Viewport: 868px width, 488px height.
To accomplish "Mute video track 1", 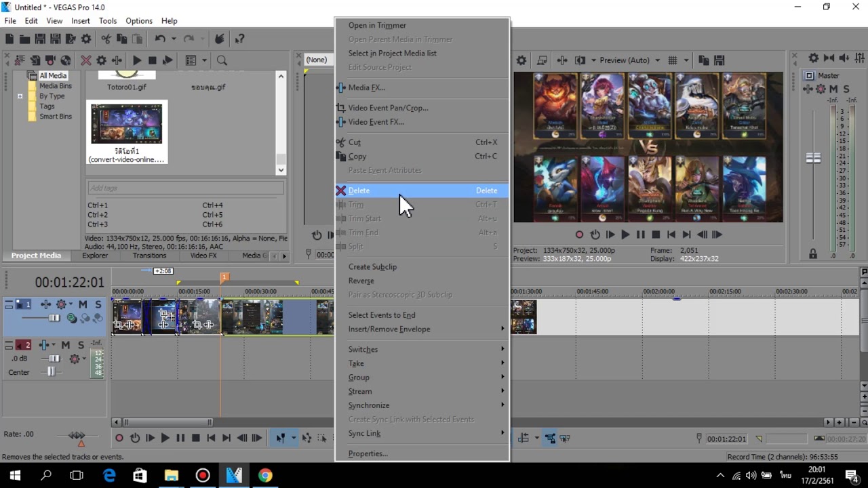I will (83, 304).
